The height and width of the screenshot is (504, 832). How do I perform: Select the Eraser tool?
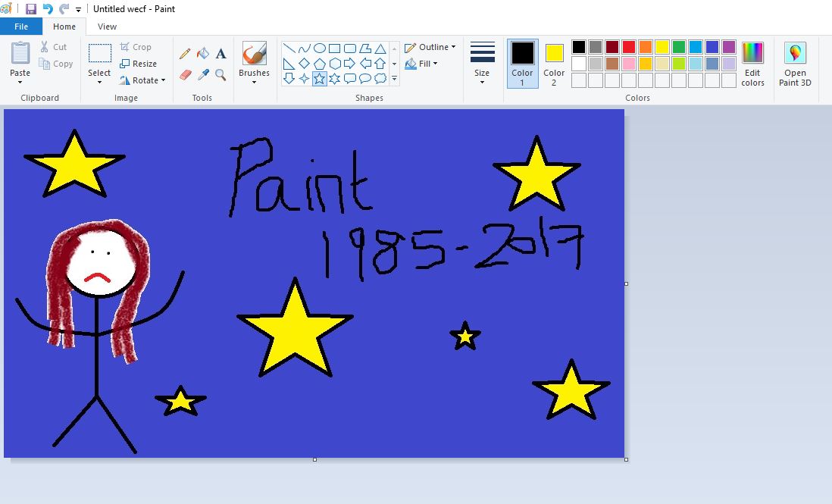[185, 75]
